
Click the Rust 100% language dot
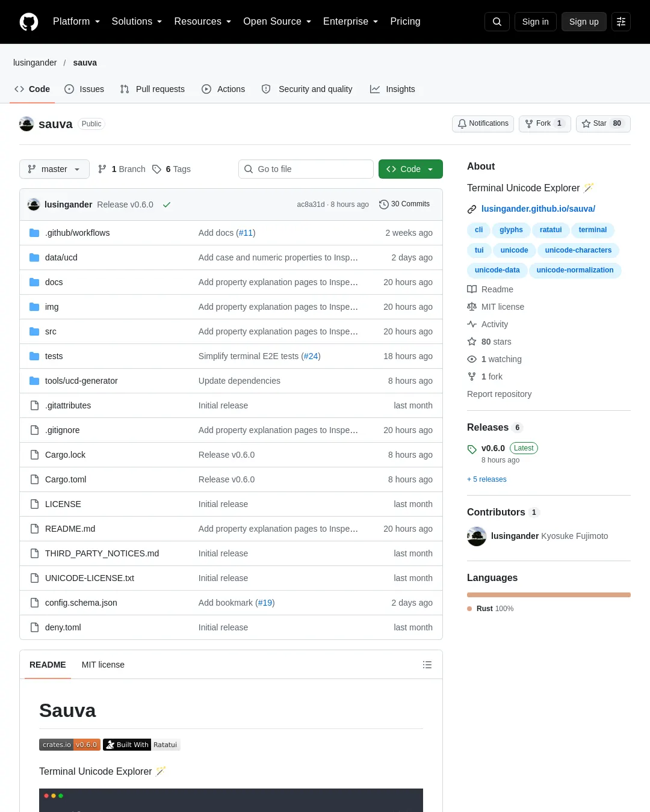pos(469,609)
